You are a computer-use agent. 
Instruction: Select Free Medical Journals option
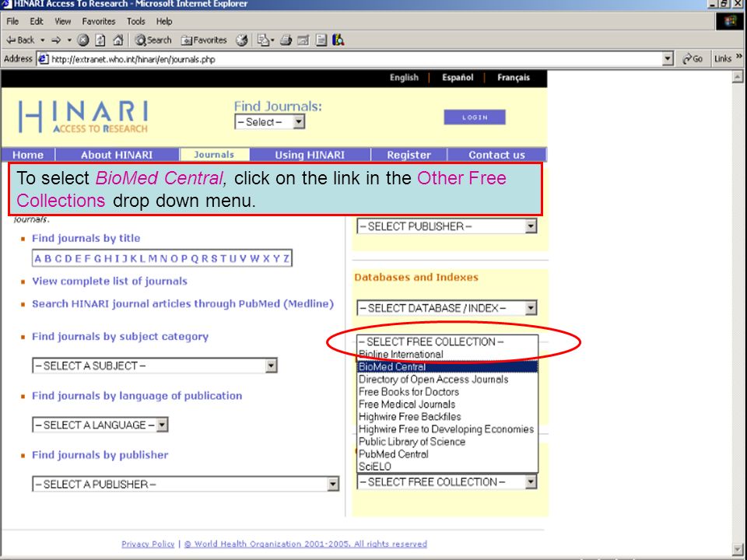tap(447, 404)
